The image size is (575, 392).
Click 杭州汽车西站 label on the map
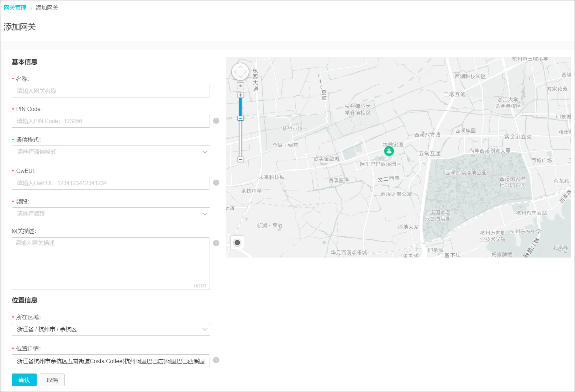tap(532, 213)
